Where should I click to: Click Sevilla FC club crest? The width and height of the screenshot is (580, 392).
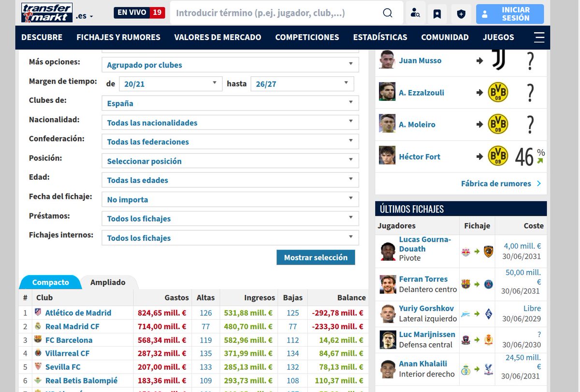tap(38, 366)
